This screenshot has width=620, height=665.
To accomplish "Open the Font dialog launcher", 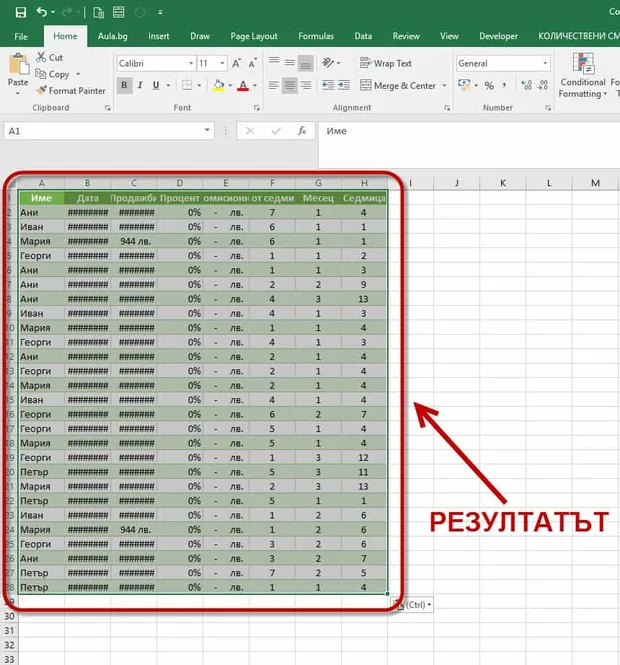I will [x=257, y=108].
